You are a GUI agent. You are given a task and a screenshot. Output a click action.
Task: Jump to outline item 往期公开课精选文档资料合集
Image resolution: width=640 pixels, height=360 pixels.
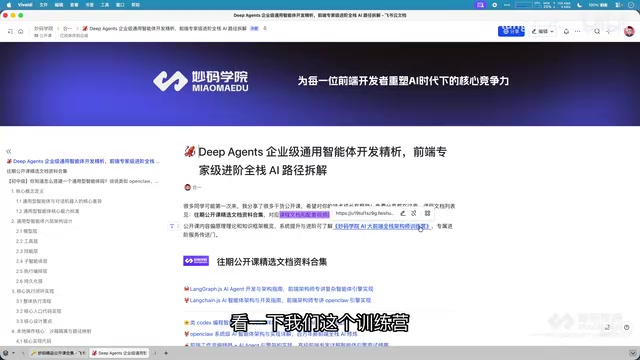pos(37,171)
